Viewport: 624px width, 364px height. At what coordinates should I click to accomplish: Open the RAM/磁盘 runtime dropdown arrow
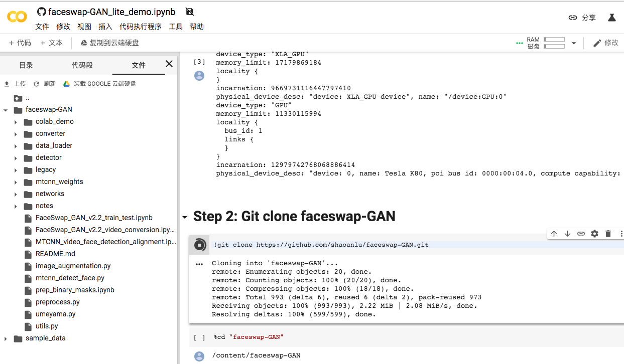tap(574, 43)
